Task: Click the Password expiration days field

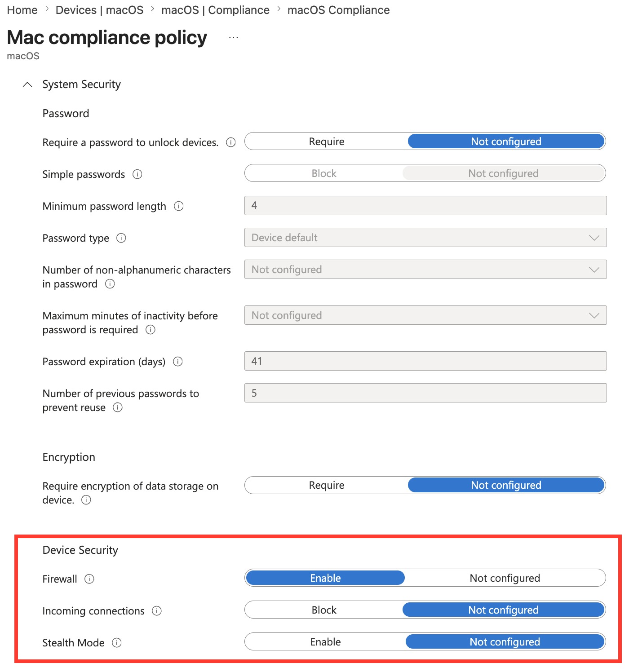Action: coord(425,361)
